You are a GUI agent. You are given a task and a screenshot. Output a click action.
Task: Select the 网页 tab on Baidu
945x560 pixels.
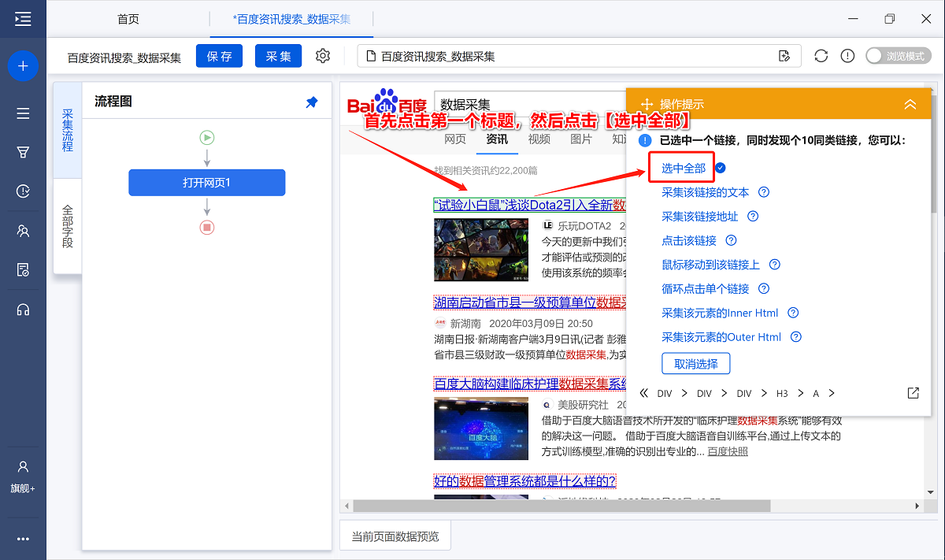(455, 139)
